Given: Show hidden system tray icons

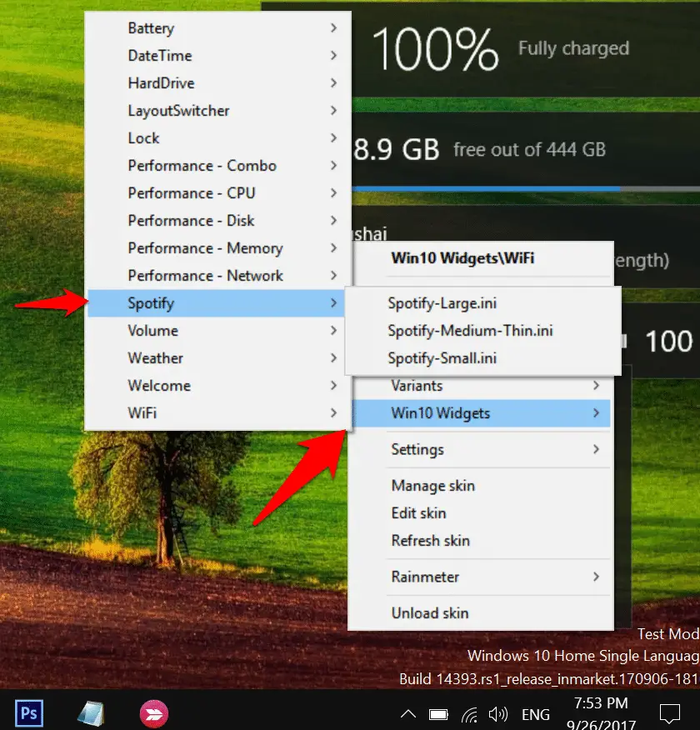Looking at the screenshot, I should coord(408,713).
